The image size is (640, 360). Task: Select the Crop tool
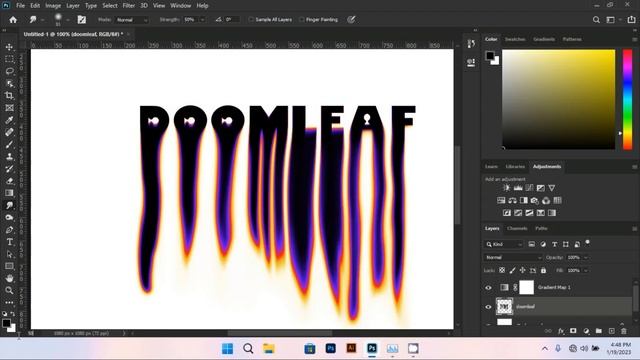[x=9, y=96]
